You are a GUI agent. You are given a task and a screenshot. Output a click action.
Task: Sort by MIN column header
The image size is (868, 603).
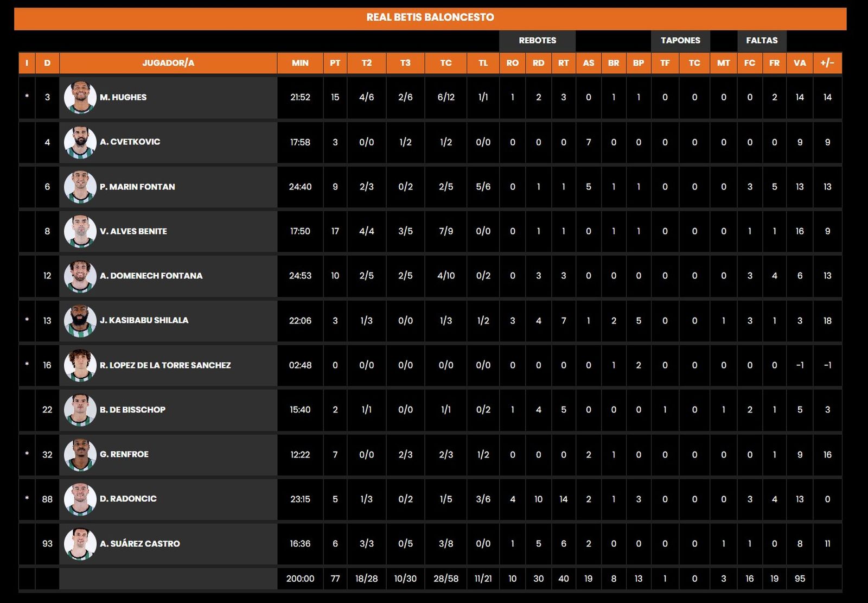coord(300,63)
